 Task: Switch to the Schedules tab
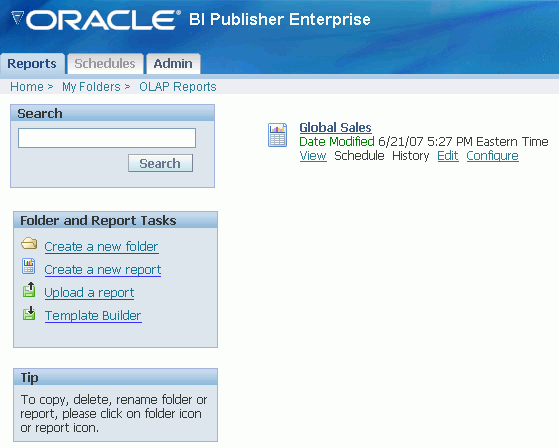point(105,64)
